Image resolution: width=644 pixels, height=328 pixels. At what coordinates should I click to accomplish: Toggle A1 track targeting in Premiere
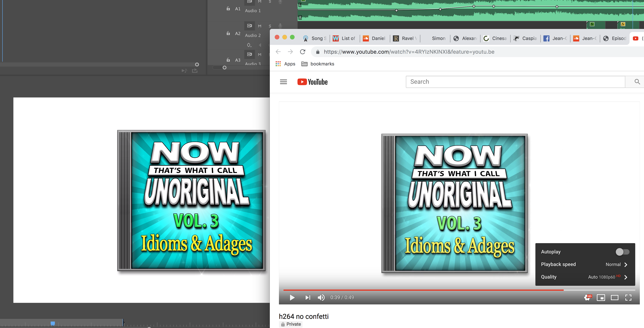238,9
